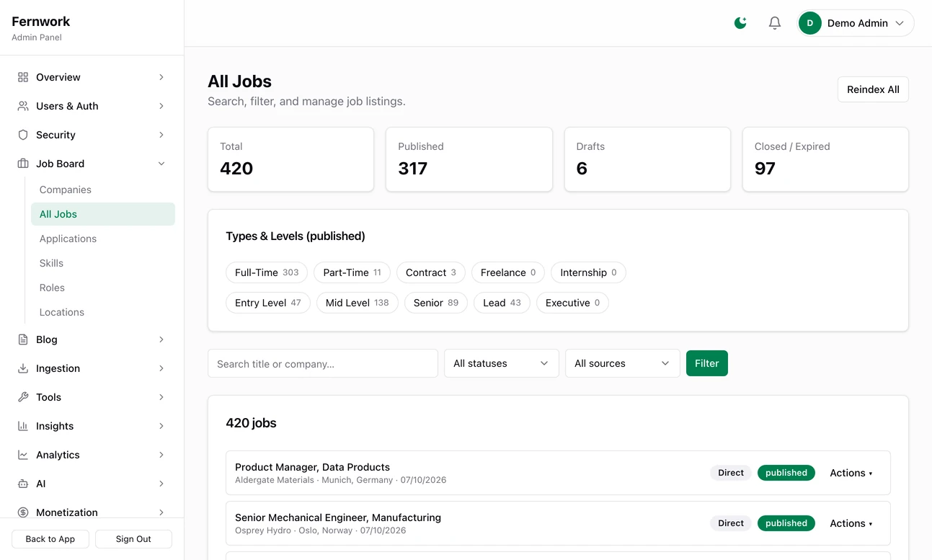
Task: Click the green Filter button
Action: coord(707,363)
